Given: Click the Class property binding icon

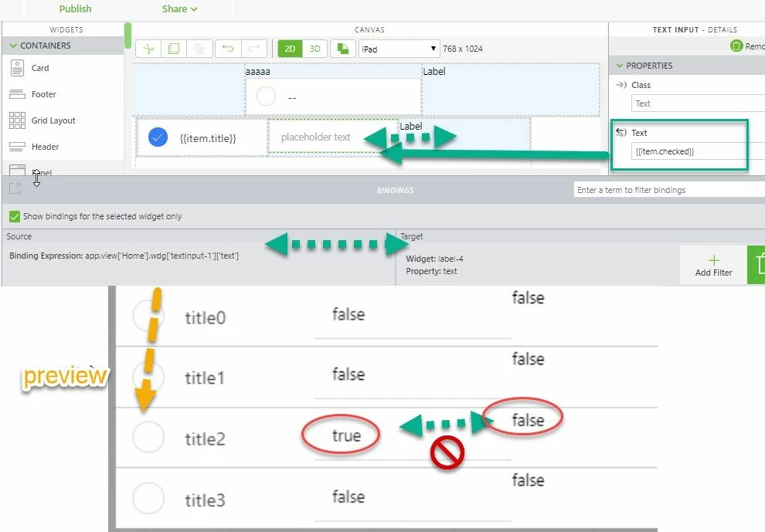Looking at the screenshot, I should pos(621,85).
